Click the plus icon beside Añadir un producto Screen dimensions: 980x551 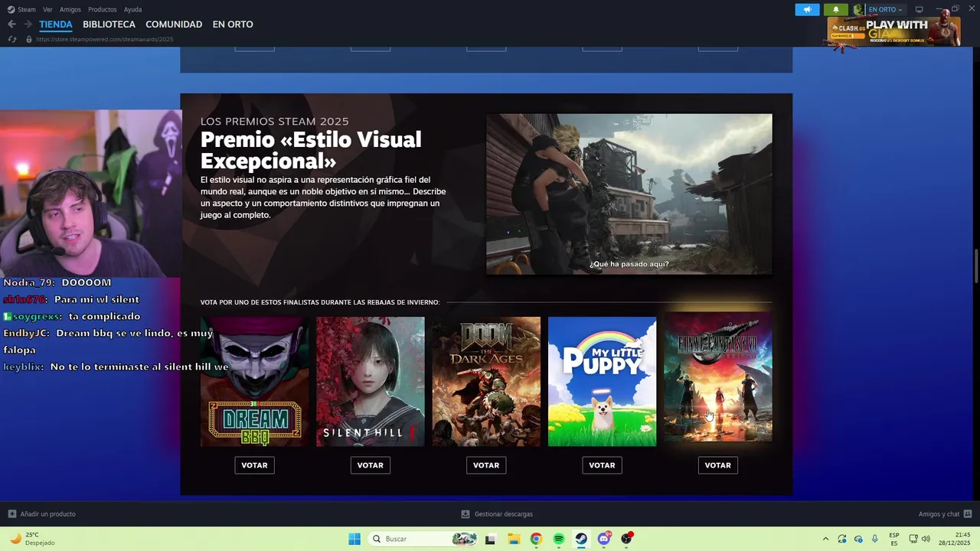(x=11, y=514)
